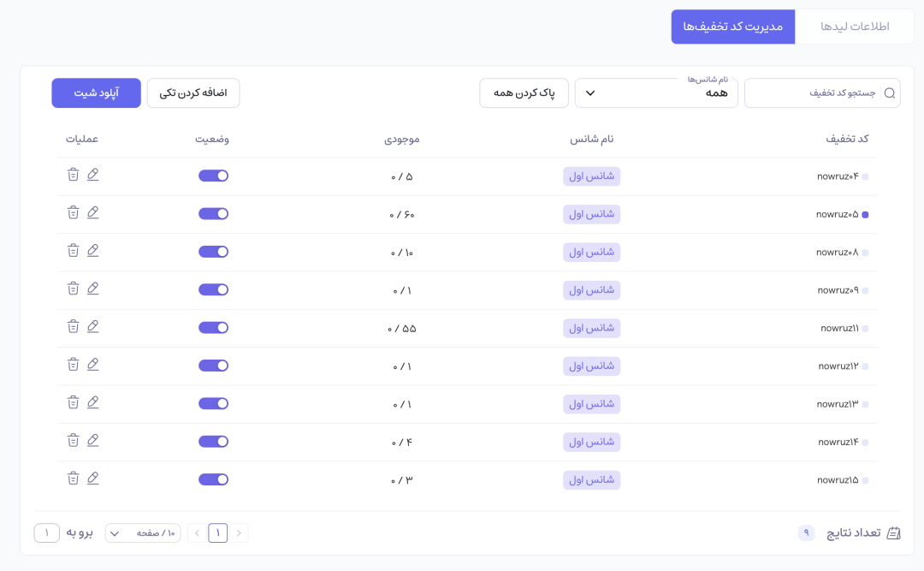Click the edit pencil icon for nowruz11
This screenshot has width=924, height=571.
[x=93, y=326]
